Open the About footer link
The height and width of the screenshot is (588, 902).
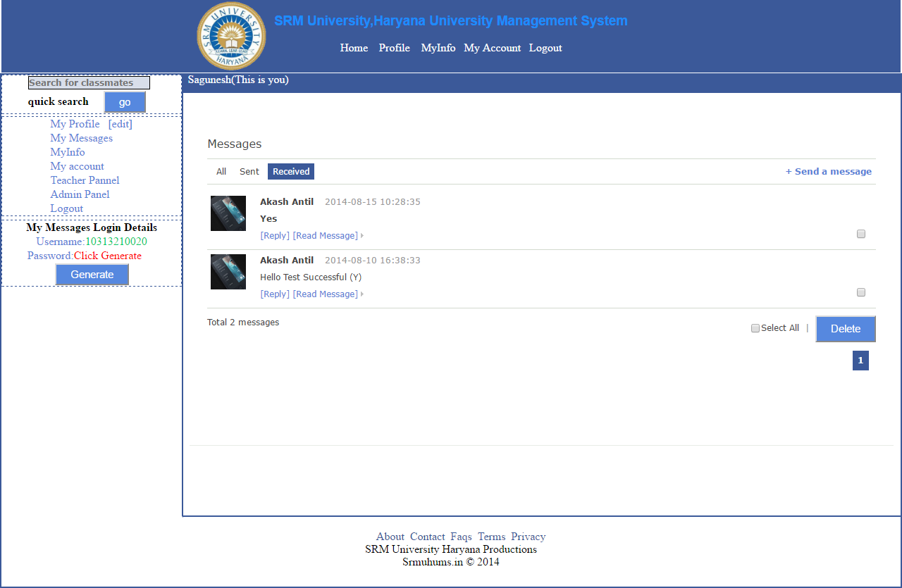click(x=390, y=537)
